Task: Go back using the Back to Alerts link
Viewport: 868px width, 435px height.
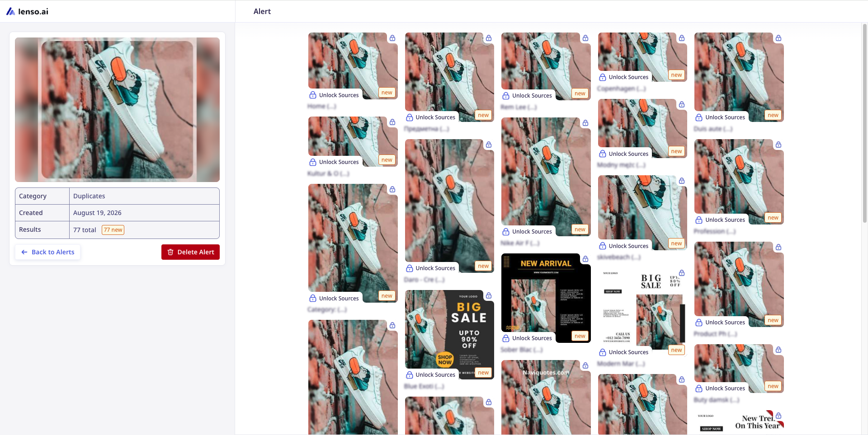Action: coord(48,252)
